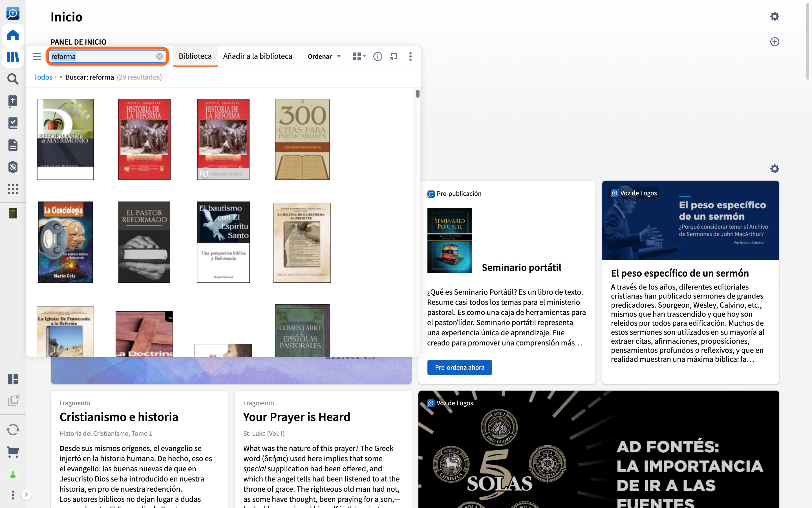Clear the reforma search text
This screenshot has height=508, width=812.
159,56
